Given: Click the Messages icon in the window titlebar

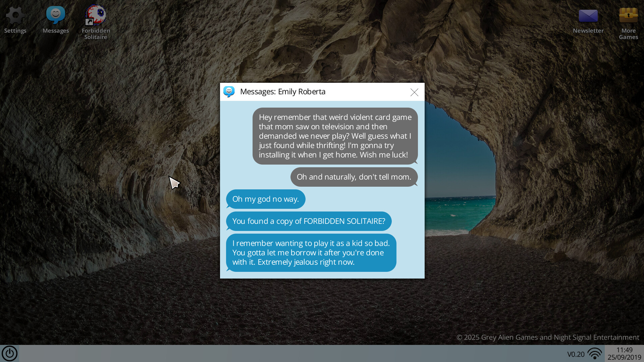Looking at the screenshot, I should pos(229,92).
